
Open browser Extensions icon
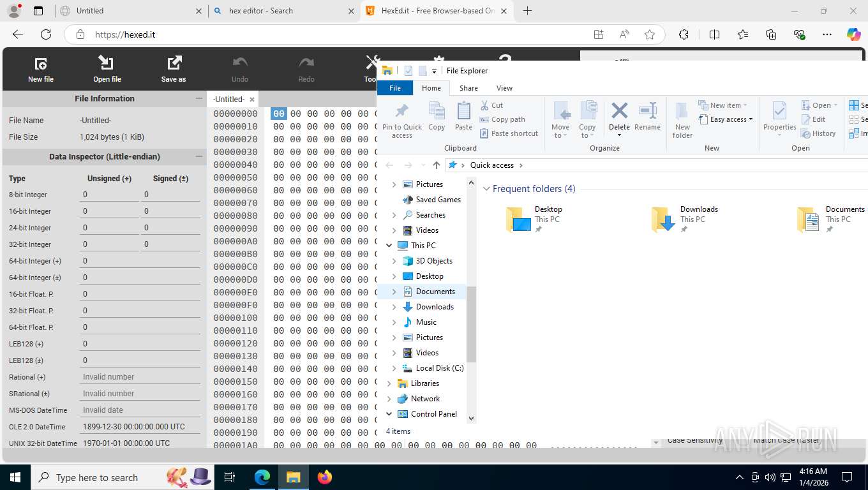684,34
